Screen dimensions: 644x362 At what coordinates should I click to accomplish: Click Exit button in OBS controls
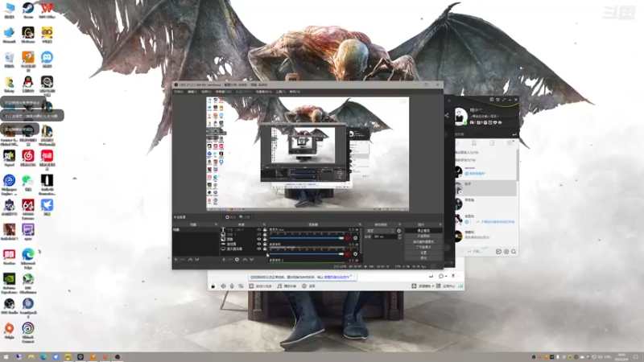click(x=423, y=257)
